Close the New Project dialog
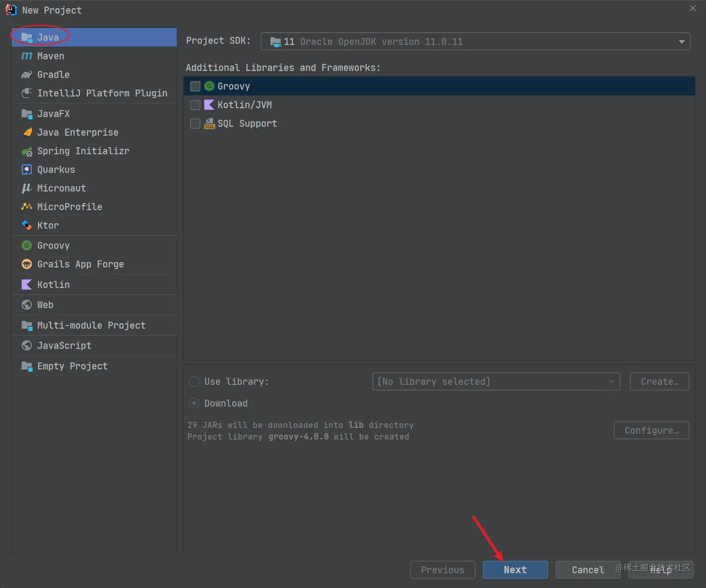This screenshot has width=706, height=588. pos(693,8)
